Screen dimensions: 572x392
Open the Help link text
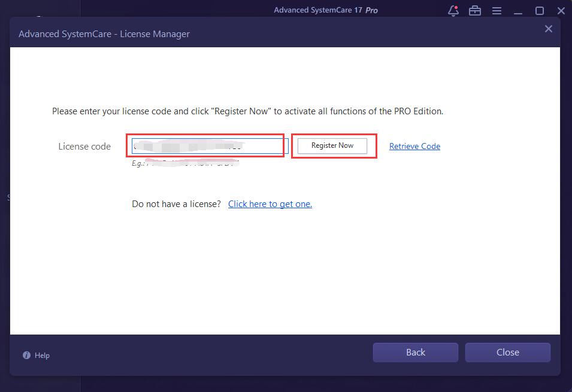click(x=42, y=355)
